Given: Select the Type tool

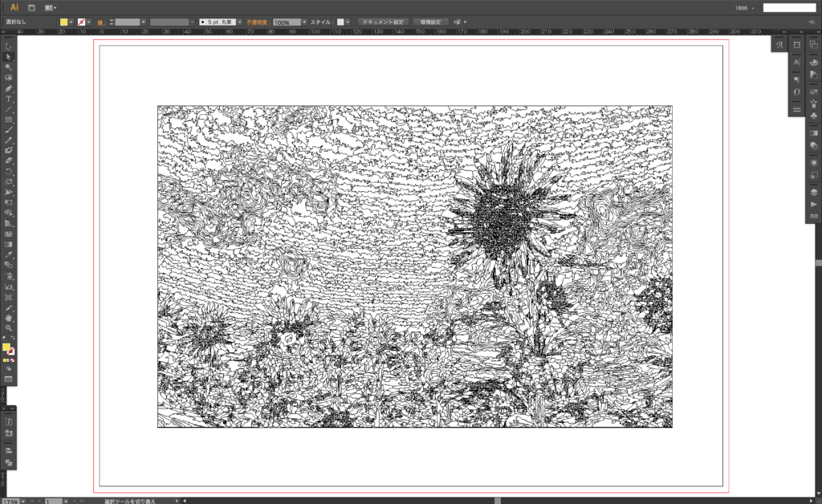Looking at the screenshot, I should point(9,99).
